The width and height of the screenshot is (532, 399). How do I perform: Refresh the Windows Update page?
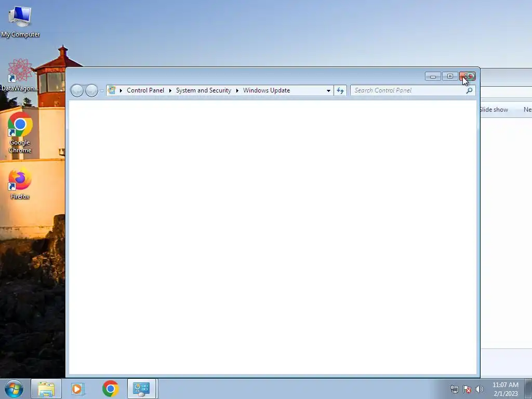pyautogui.click(x=340, y=90)
